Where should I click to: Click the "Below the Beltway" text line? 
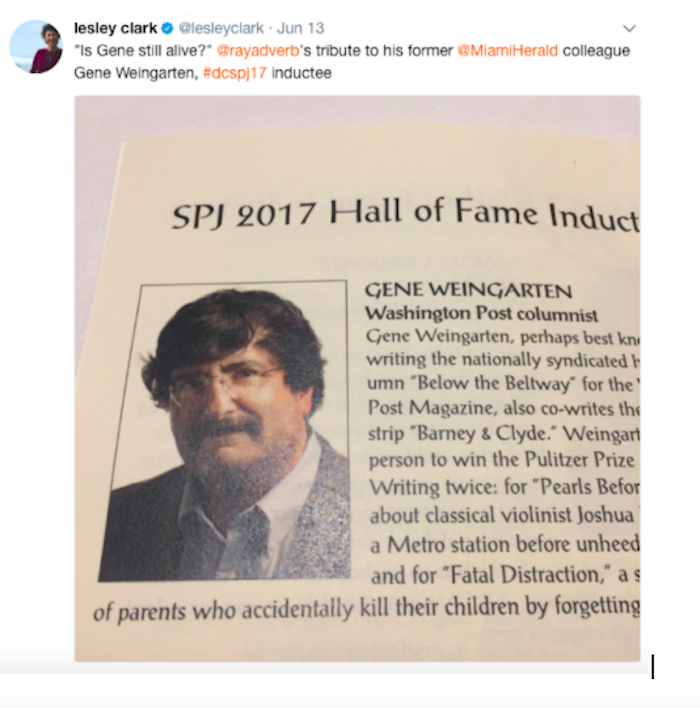click(503, 383)
